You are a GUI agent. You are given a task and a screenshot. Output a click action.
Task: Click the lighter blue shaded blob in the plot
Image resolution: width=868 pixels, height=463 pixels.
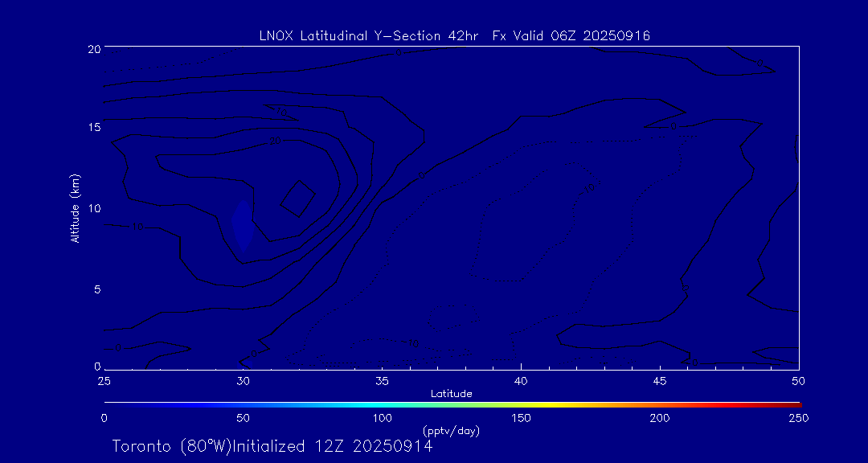pos(243,224)
